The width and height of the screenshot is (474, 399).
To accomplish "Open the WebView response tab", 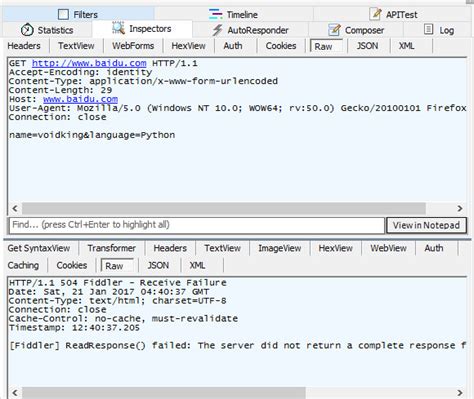I will tap(388, 248).
